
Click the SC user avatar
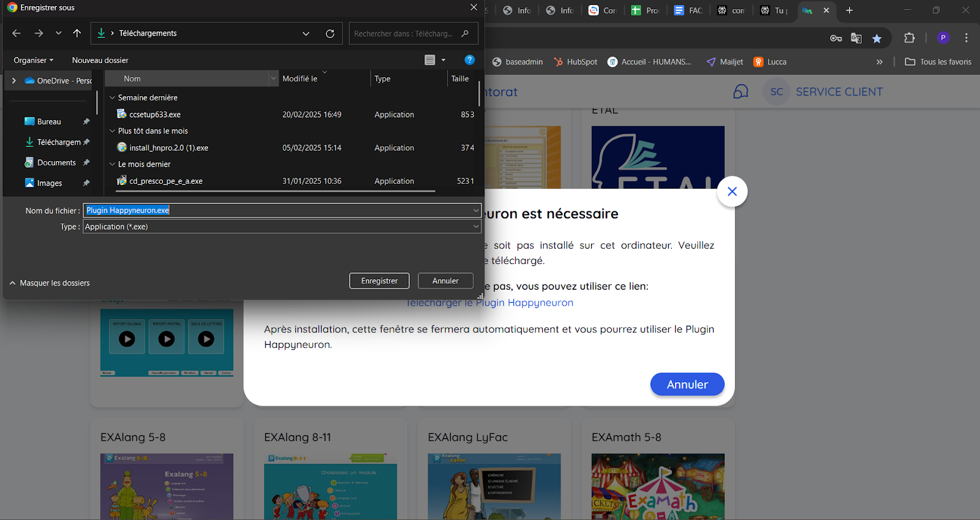(x=777, y=92)
